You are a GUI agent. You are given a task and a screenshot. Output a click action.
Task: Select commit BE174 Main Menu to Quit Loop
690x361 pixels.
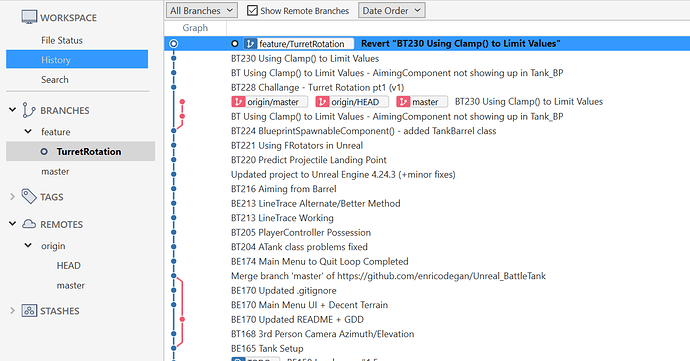pos(319,262)
